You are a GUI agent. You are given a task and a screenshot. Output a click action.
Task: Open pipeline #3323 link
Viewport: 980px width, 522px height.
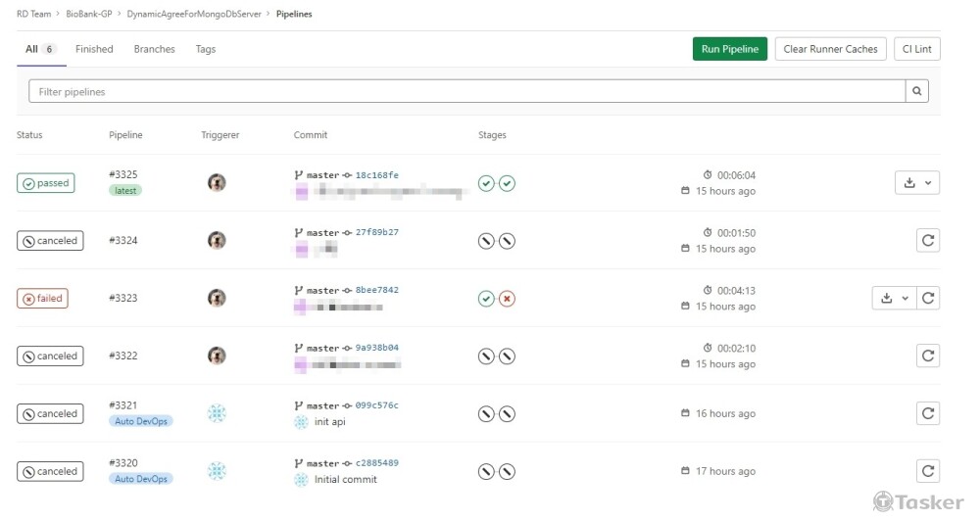pyautogui.click(x=123, y=298)
